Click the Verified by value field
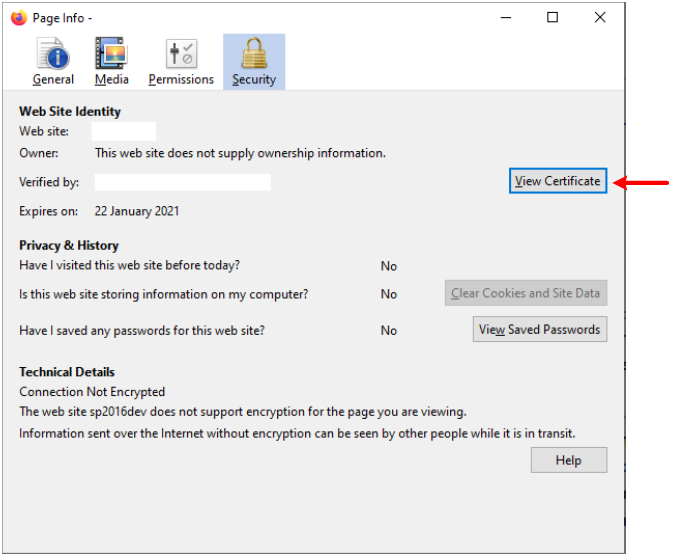The height and width of the screenshot is (556, 685). (x=182, y=182)
